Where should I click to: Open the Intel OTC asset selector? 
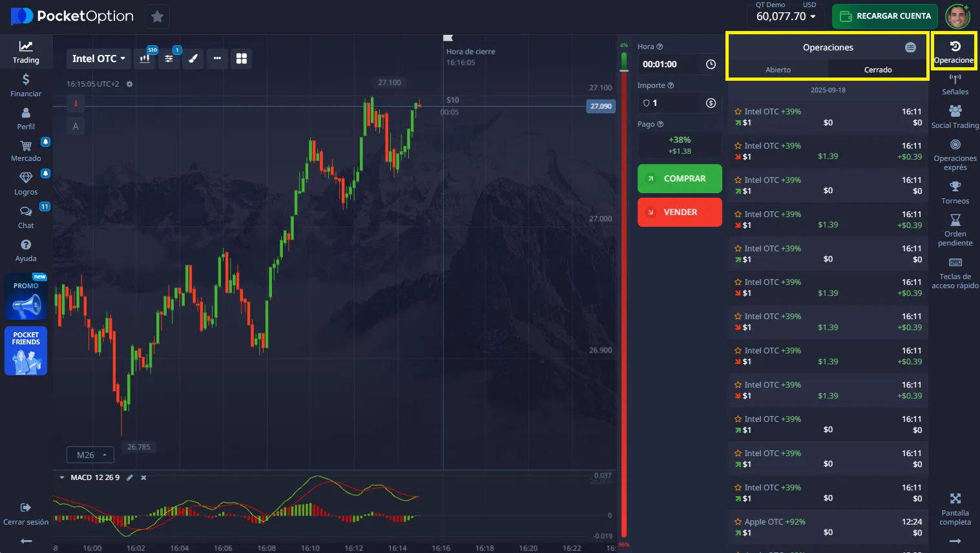[x=98, y=58]
